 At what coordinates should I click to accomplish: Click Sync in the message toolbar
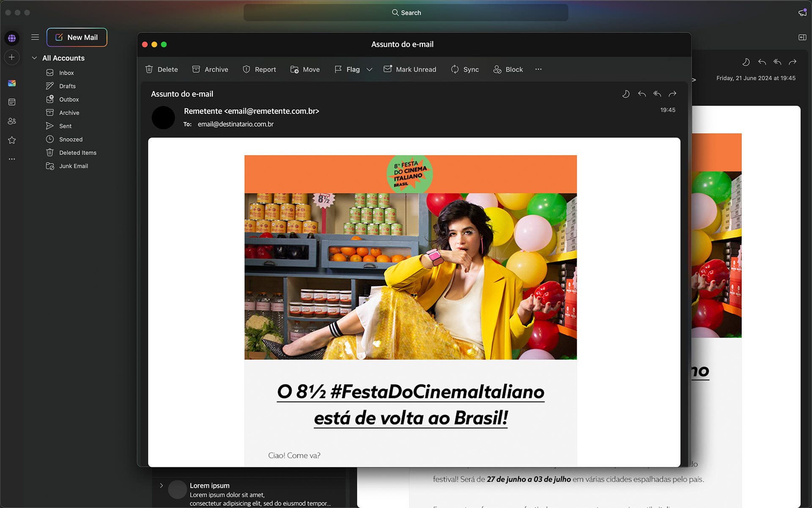tap(464, 69)
